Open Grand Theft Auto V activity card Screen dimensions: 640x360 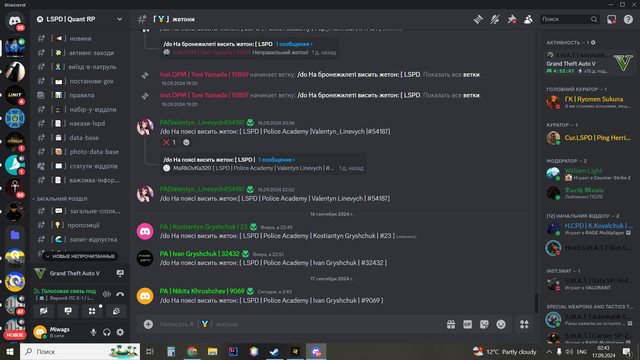589,63
